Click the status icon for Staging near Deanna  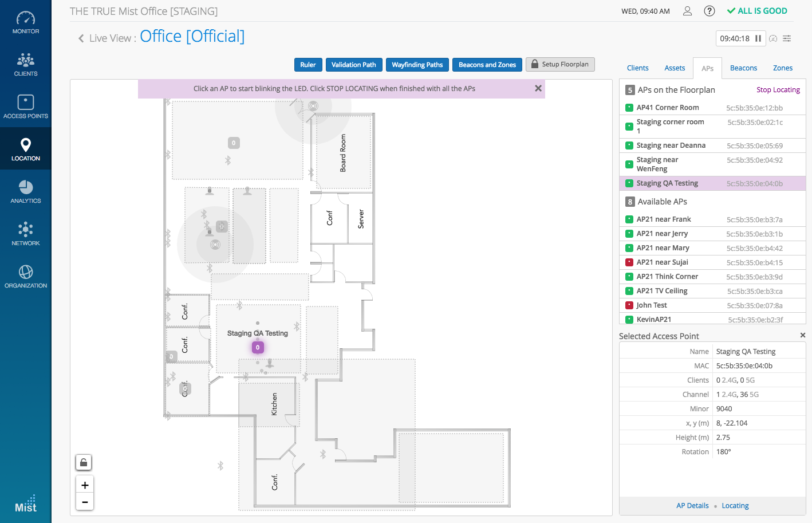pos(629,146)
